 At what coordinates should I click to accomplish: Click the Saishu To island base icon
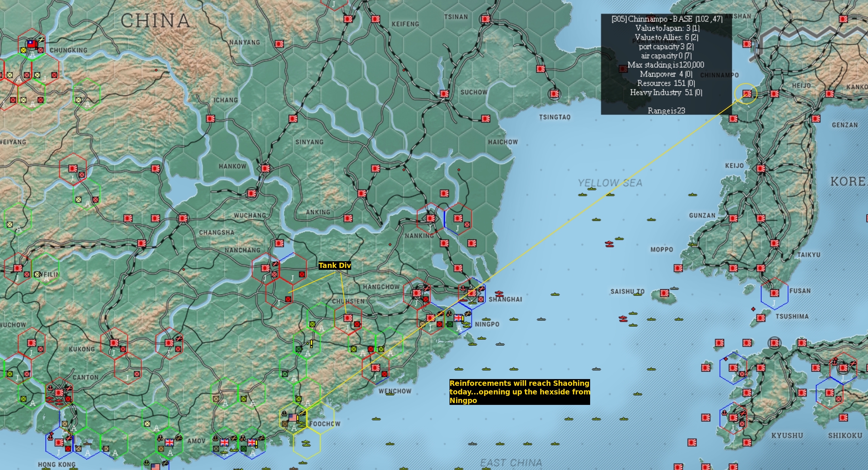(x=664, y=293)
